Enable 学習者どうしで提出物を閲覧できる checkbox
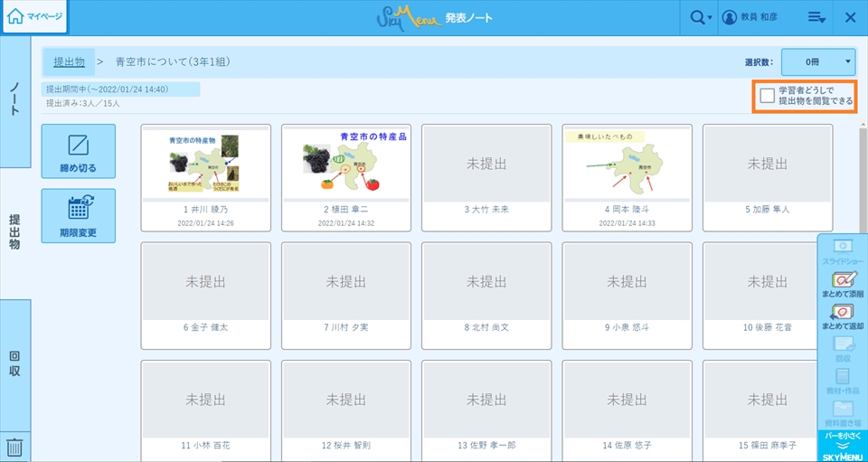 767,95
